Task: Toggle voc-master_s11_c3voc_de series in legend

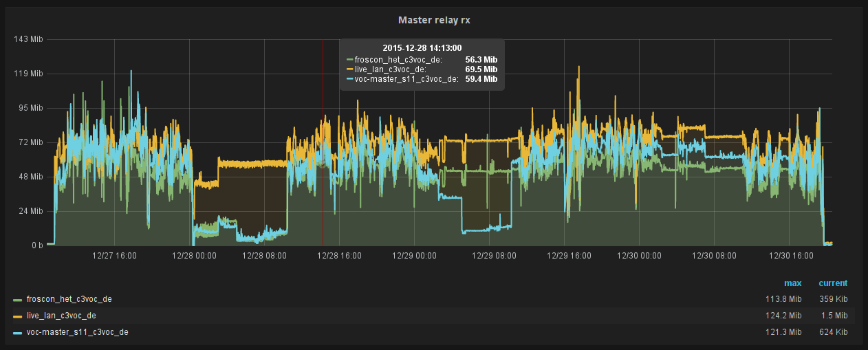Action: tap(77, 332)
